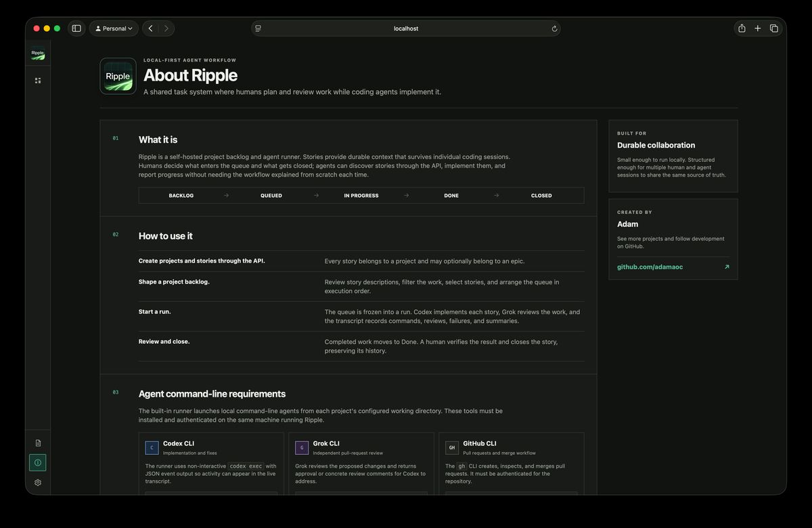Click the BACKLOG workflow stage
The width and height of the screenshot is (812, 528).
point(181,196)
